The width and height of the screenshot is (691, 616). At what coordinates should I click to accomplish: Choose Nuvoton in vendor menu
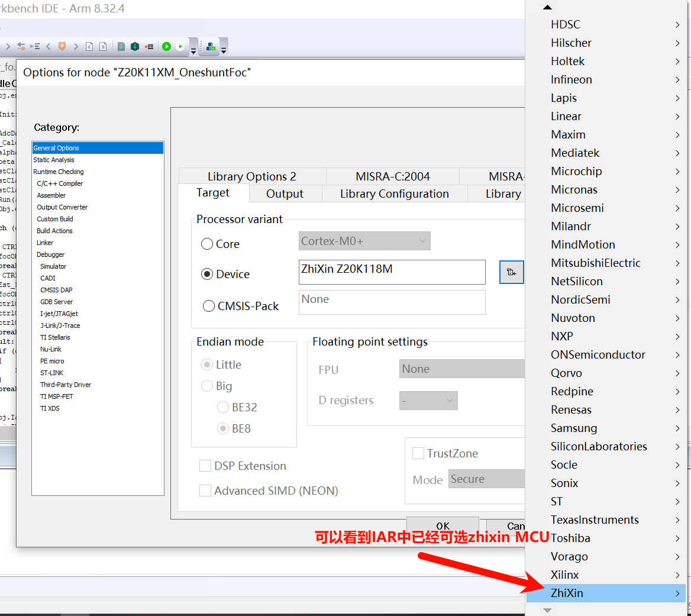tap(606, 318)
